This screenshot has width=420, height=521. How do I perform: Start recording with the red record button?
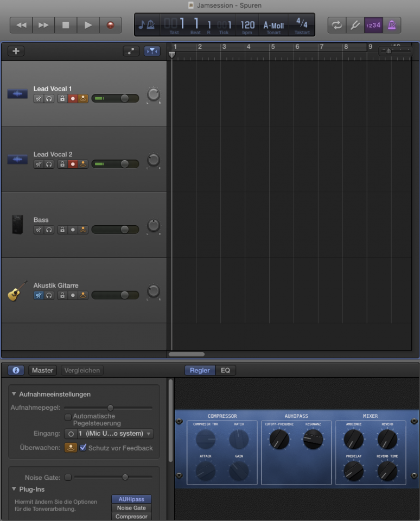[110, 26]
